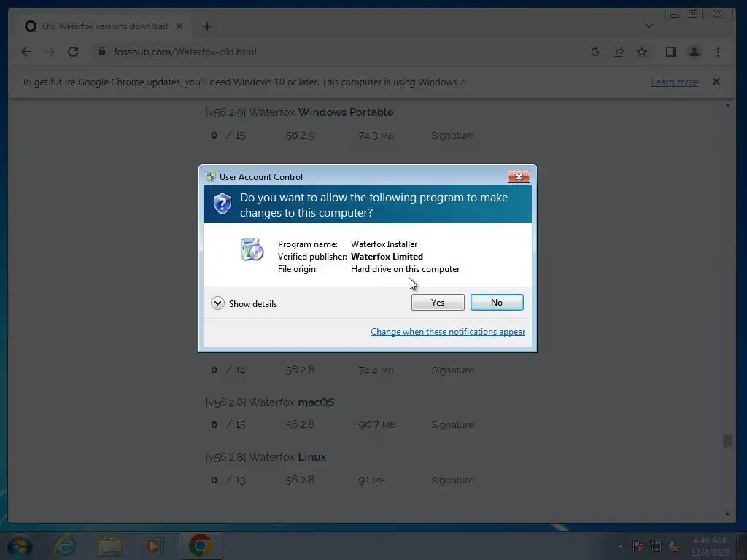The height and width of the screenshot is (560, 747).
Task: Click the page scrollbar thumb
Action: [x=727, y=440]
